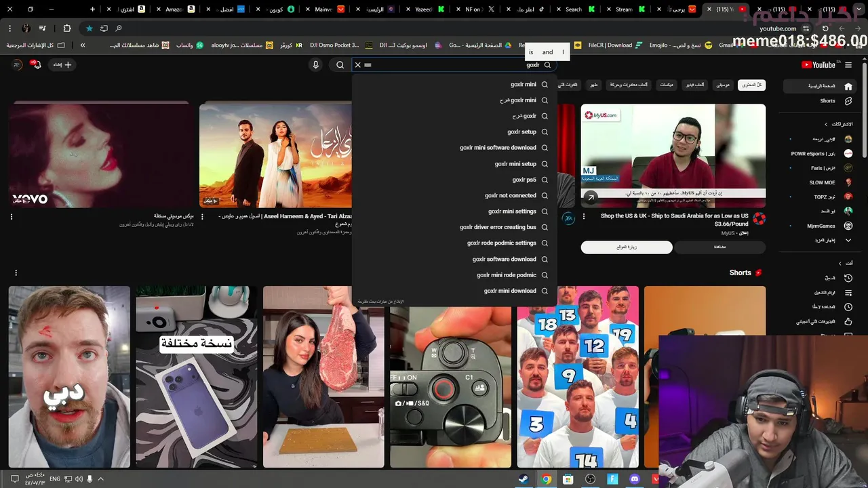Open the نسخة مختلفة iPhone Short

(x=197, y=377)
